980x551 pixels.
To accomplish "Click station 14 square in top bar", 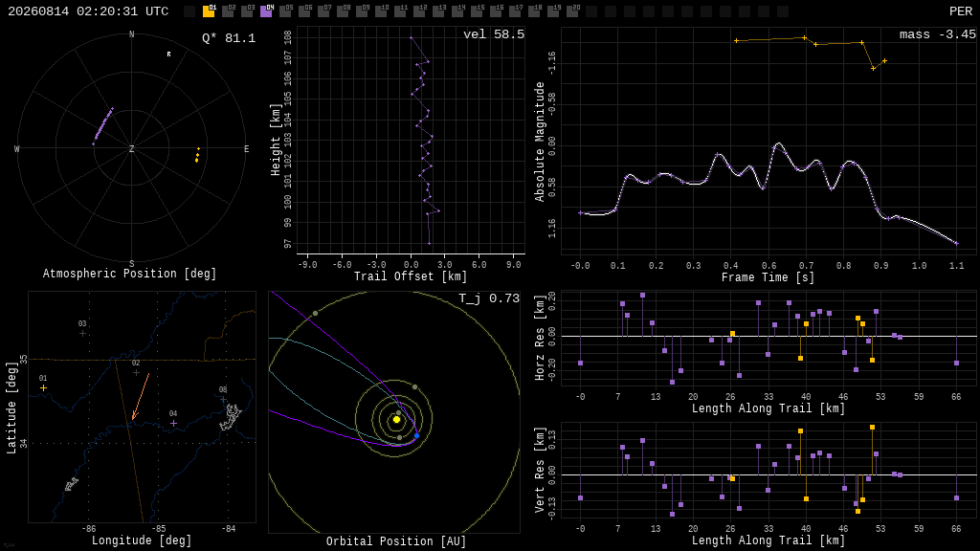I will point(458,11).
